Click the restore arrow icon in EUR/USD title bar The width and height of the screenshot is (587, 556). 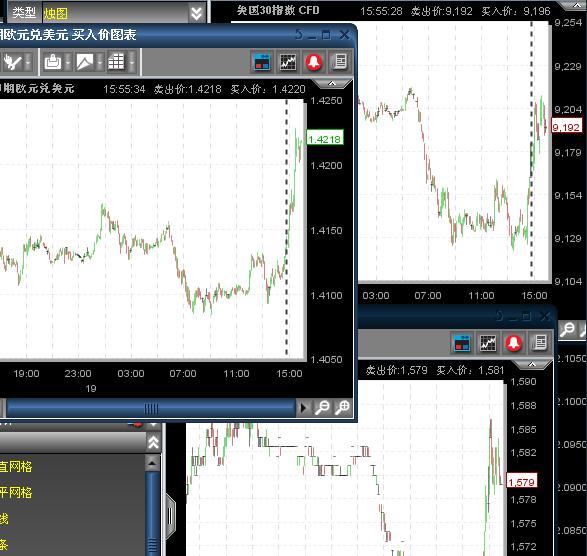pos(299,35)
